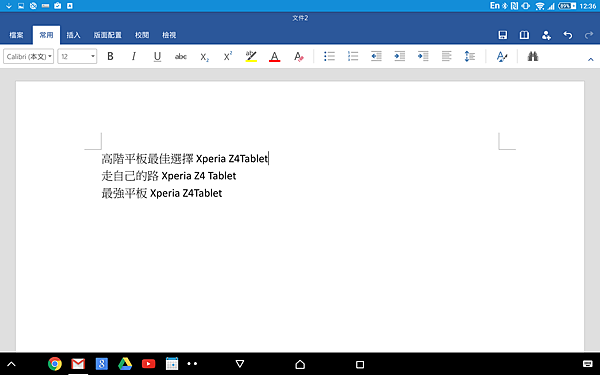
Task: Place cursor in line 走自己的路 Xperia Z4 Tablet
Action: [169, 176]
